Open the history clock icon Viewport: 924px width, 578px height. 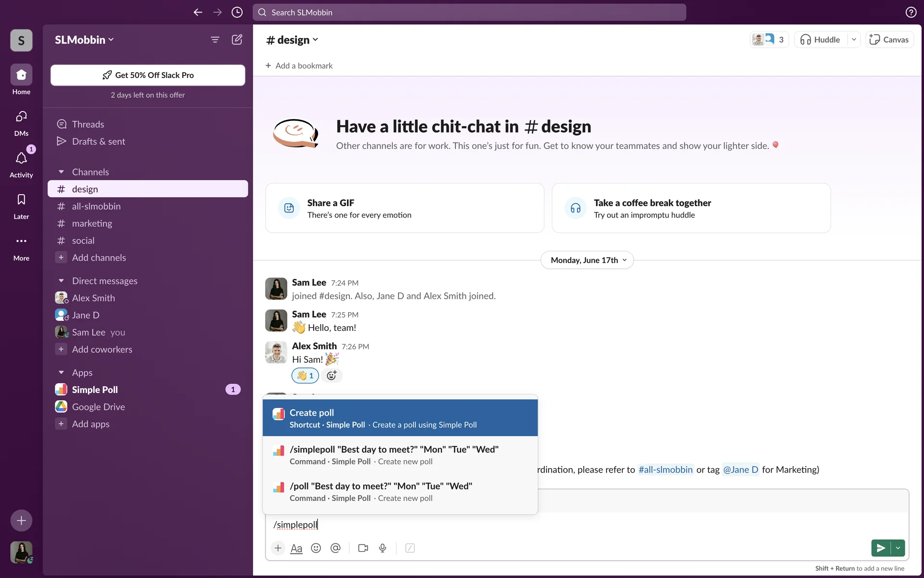coord(237,13)
